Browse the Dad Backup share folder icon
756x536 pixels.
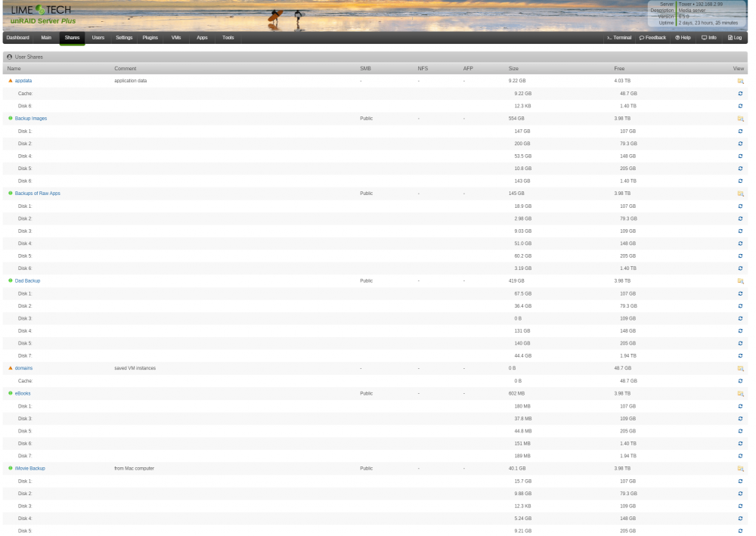tap(740, 281)
